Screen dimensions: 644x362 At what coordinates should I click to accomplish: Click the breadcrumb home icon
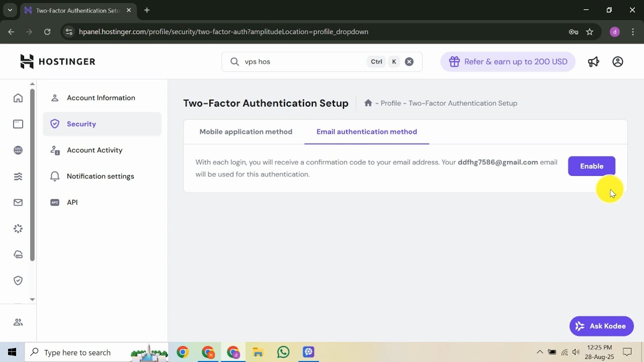pos(368,103)
